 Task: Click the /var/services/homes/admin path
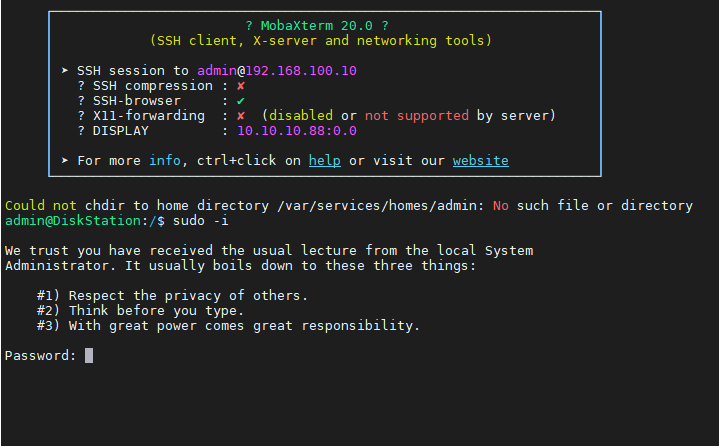pyautogui.click(x=376, y=205)
